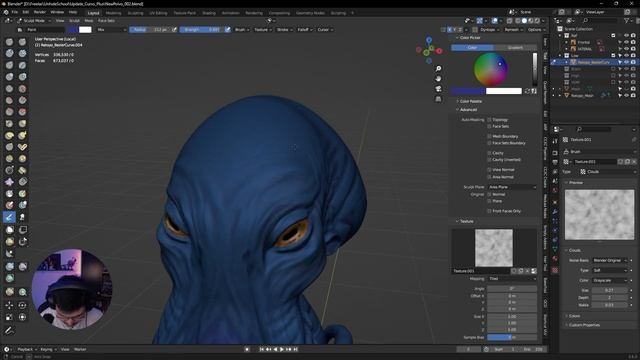Open the Face Sets header menu
This screenshot has width=640, height=360.
click(106, 20)
